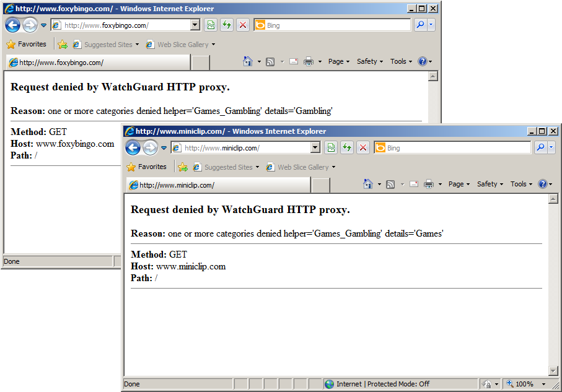
Task: Open new tab in foxybingo window
Action: pyautogui.click(x=201, y=63)
